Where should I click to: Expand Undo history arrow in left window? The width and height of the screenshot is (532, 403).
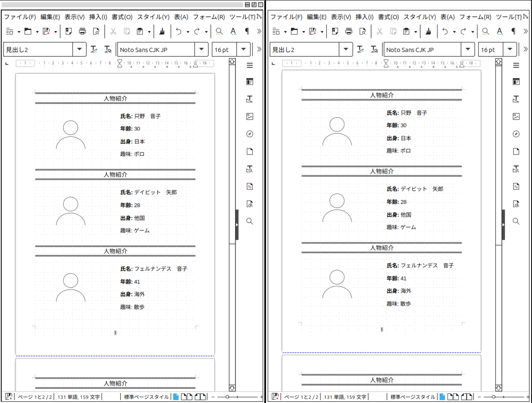(188, 31)
